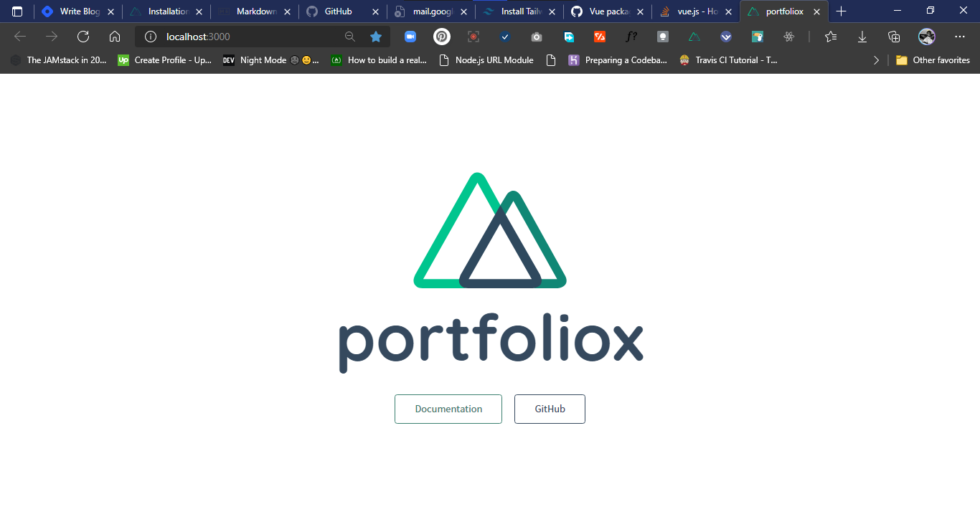This screenshot has height=522, width=980.
Task: Expand the Other favorites folder
Action: pos(933,60)
